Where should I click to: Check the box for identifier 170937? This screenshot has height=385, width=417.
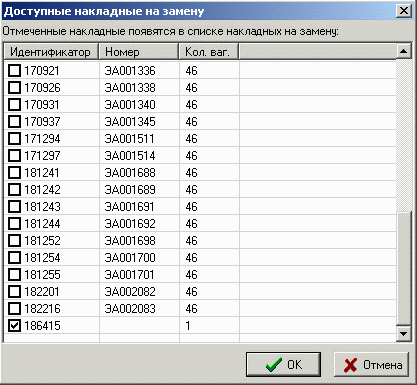click(x=14, y=121)
